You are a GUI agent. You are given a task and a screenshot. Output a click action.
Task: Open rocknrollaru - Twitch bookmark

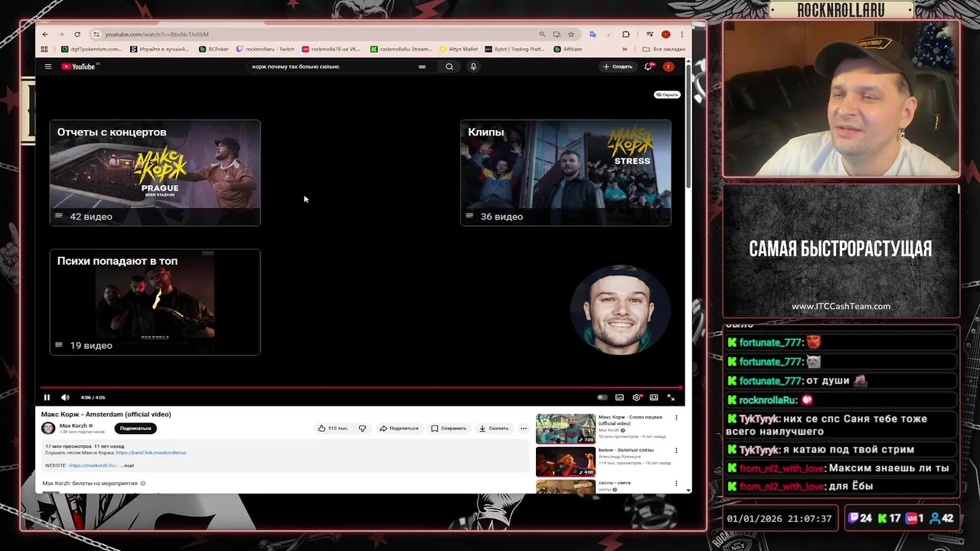pyautogui.click(x=265, y=49)
